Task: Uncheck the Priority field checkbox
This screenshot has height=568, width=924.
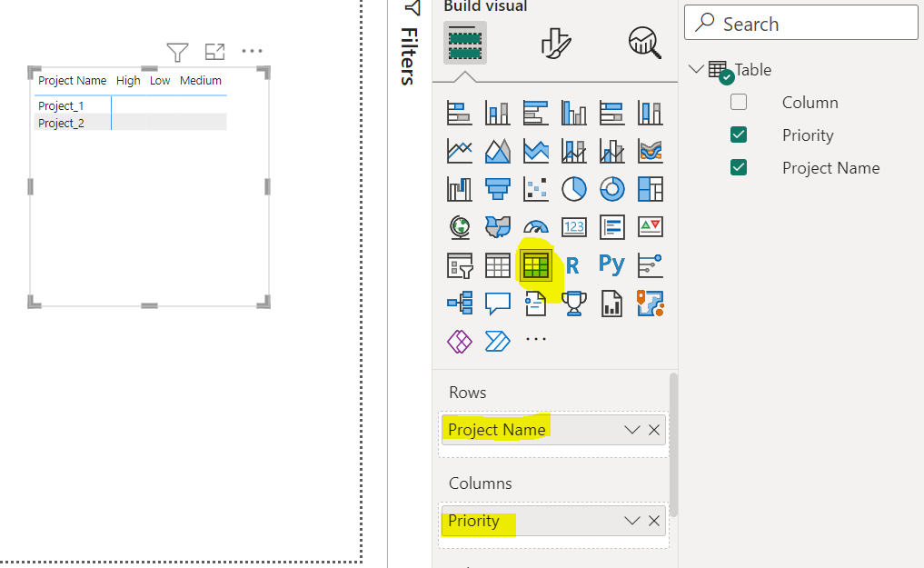Action: pos(739,135)
